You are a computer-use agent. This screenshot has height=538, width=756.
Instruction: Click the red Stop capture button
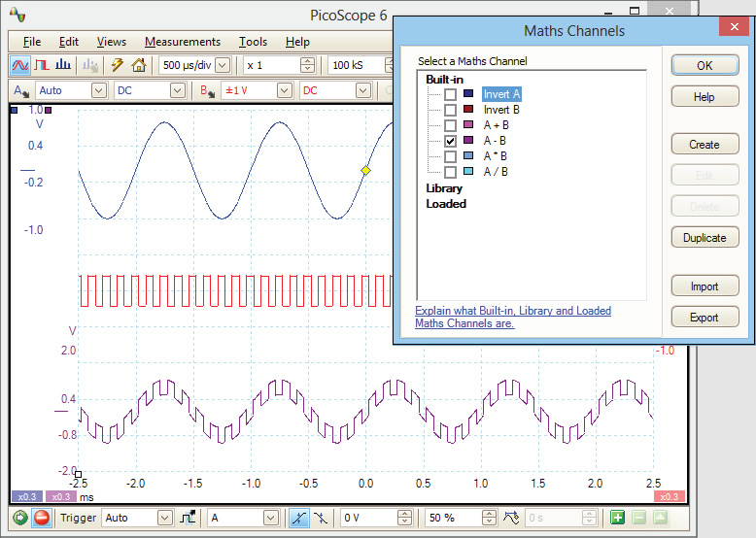(x=42, y=518)
